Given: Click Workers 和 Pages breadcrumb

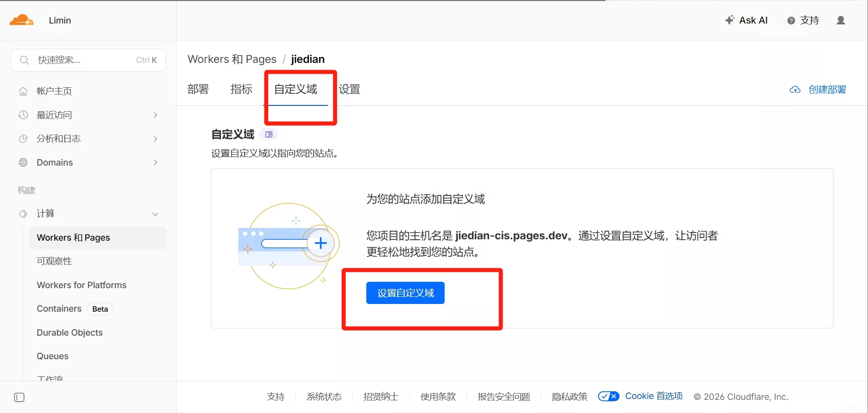Looking at the screenshot, I should click(232, 59).
